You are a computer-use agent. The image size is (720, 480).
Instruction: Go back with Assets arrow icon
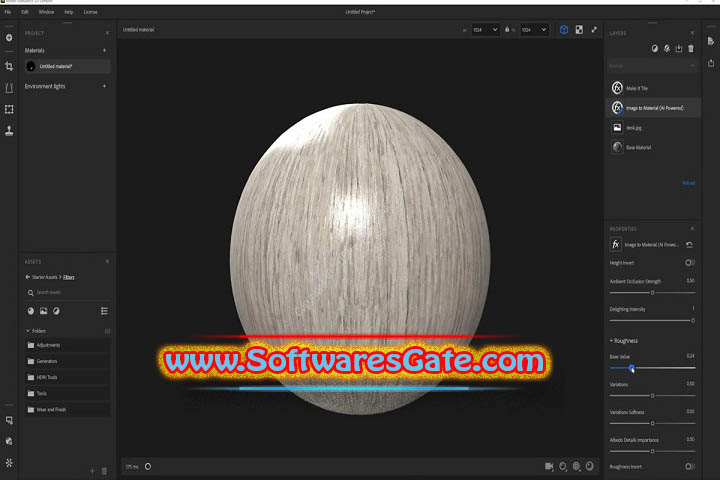point(28,277)
